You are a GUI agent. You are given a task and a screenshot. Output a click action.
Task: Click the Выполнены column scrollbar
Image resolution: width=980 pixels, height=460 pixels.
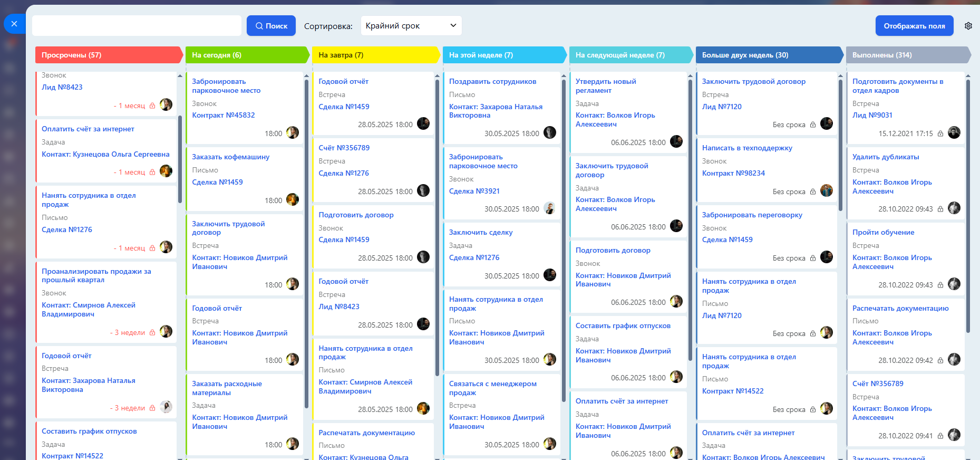(968, 206)
